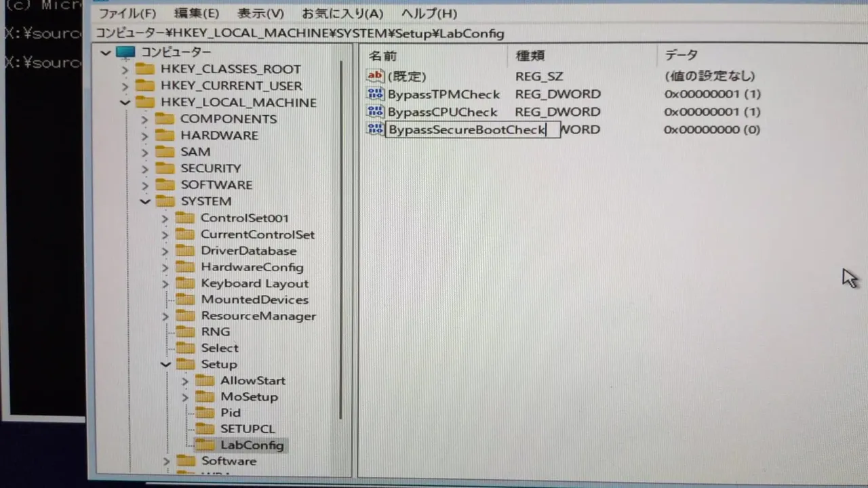This screenshot has height=488, width=868.
Task: Select the ControlSet001 key
Action: coord(245,218)
